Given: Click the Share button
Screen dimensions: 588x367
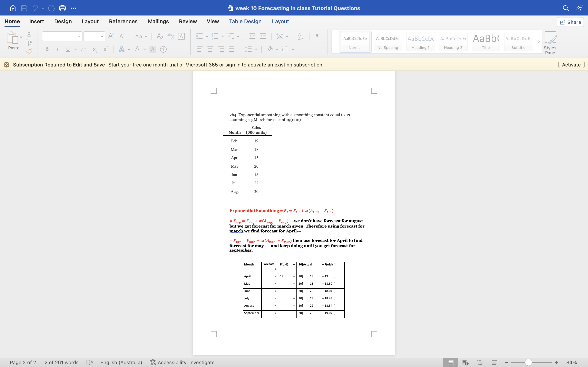Looking at the screenshot, I should (x=570, y=22).
